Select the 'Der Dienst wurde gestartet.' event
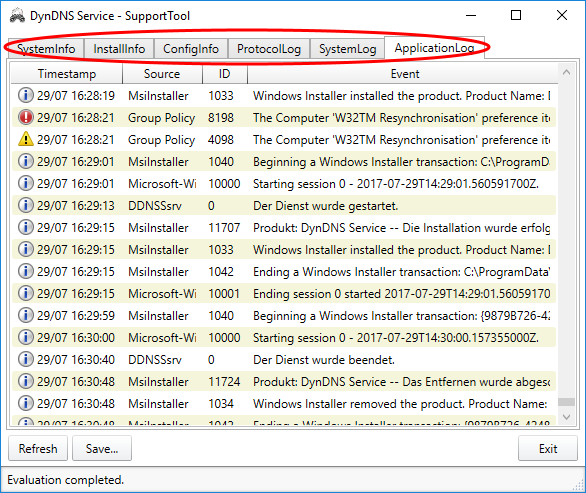This screenshot has width=586, height=493. (325, 206)
